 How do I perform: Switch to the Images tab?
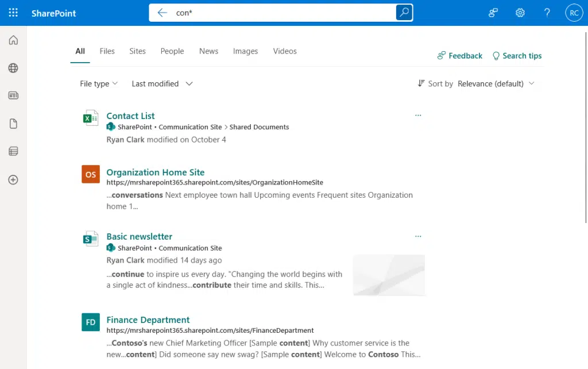(245, 51)
